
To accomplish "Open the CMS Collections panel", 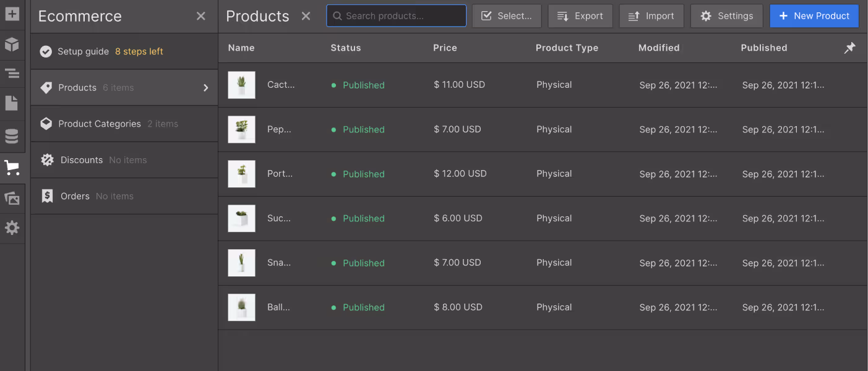I will 12,135.
